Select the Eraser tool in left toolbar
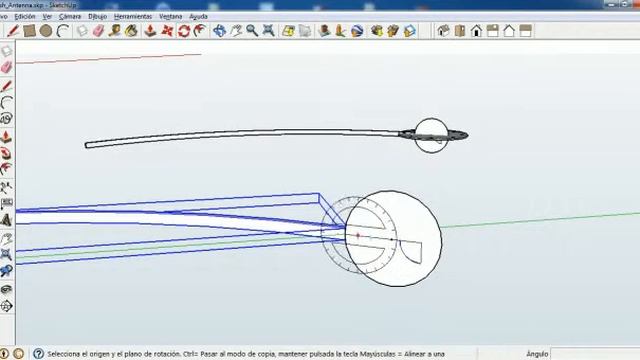 pos(7,67)
